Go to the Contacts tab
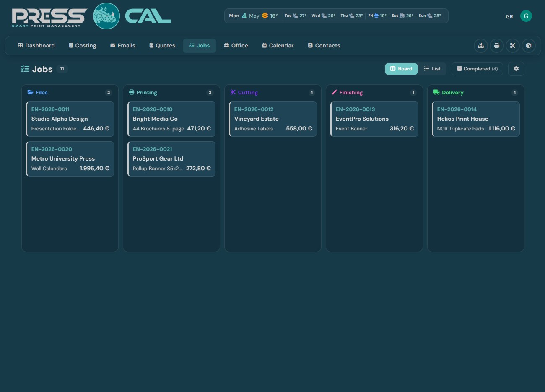Viewport: 545px width, 392px height. click(324, 46)
